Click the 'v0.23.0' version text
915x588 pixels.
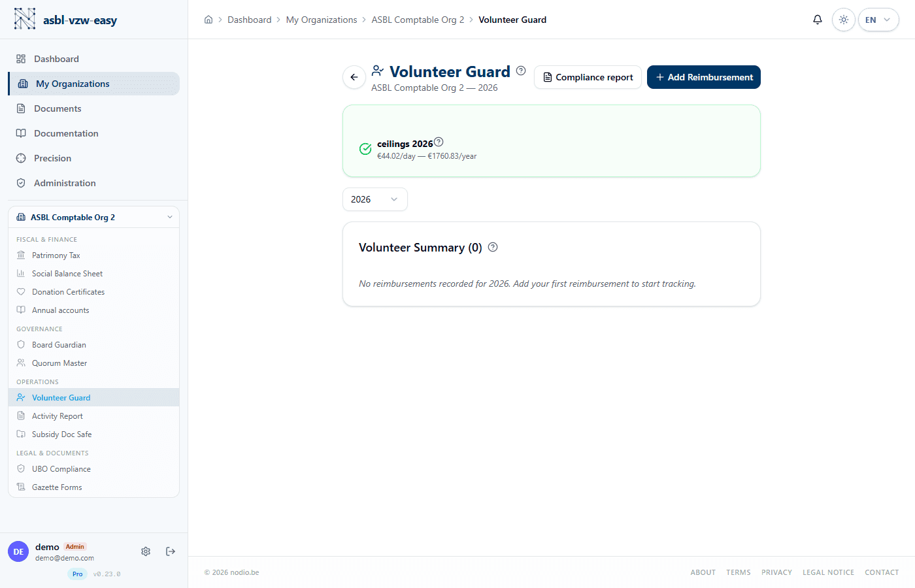click(107, 574)
